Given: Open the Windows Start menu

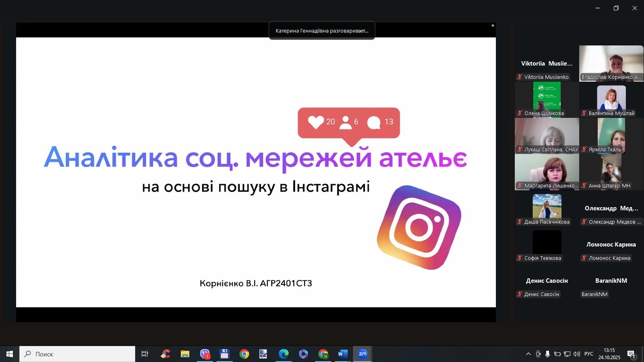Looking at the screenshot, I should [10, 354].
